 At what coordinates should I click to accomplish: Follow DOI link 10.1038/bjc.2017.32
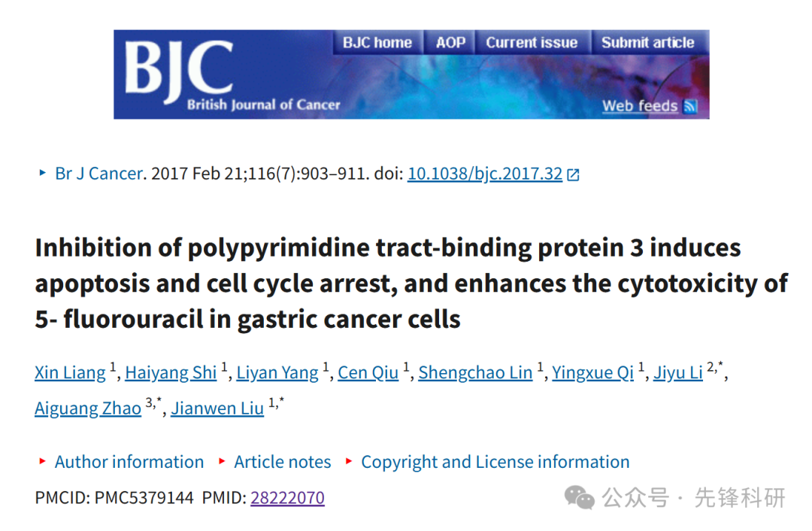click(x=485, y=174)
